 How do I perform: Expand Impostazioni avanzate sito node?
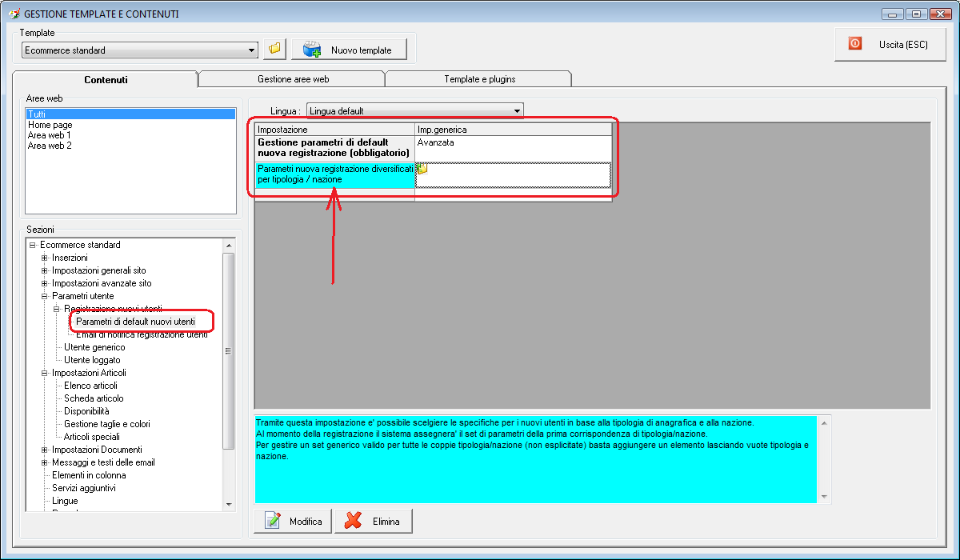pos(45,283)
